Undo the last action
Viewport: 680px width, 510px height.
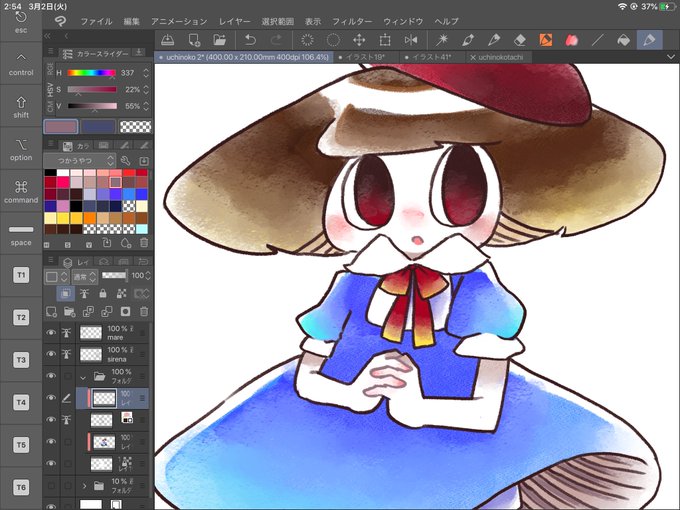click(x=250, y=40)
